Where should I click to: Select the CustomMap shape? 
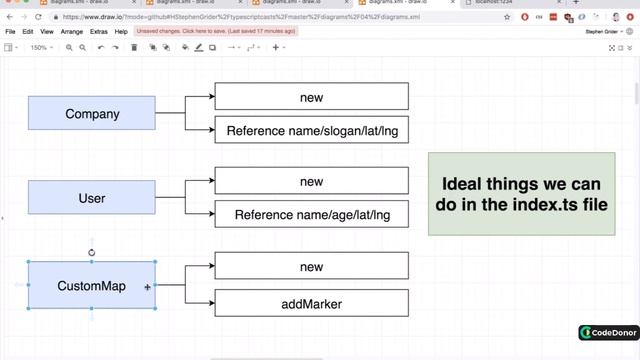pos(91,285)
